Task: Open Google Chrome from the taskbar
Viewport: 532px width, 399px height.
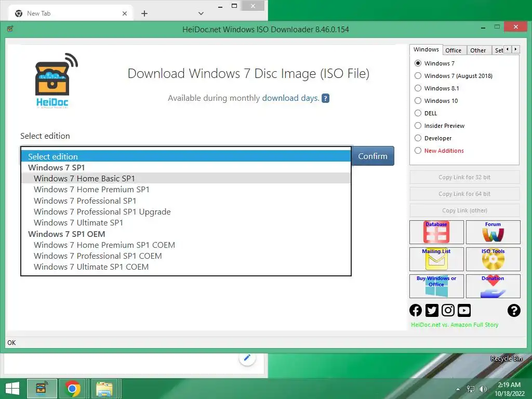Action: click(72, 389)
